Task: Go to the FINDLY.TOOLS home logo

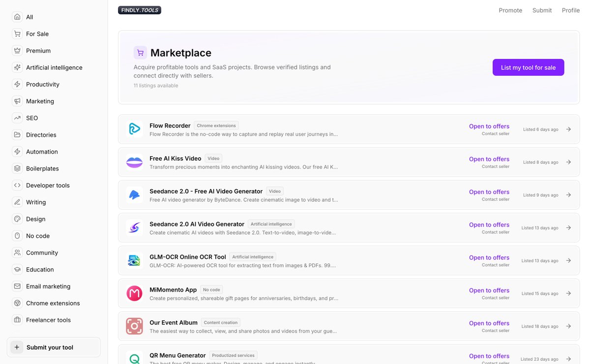Action: (x=140, y=10)
